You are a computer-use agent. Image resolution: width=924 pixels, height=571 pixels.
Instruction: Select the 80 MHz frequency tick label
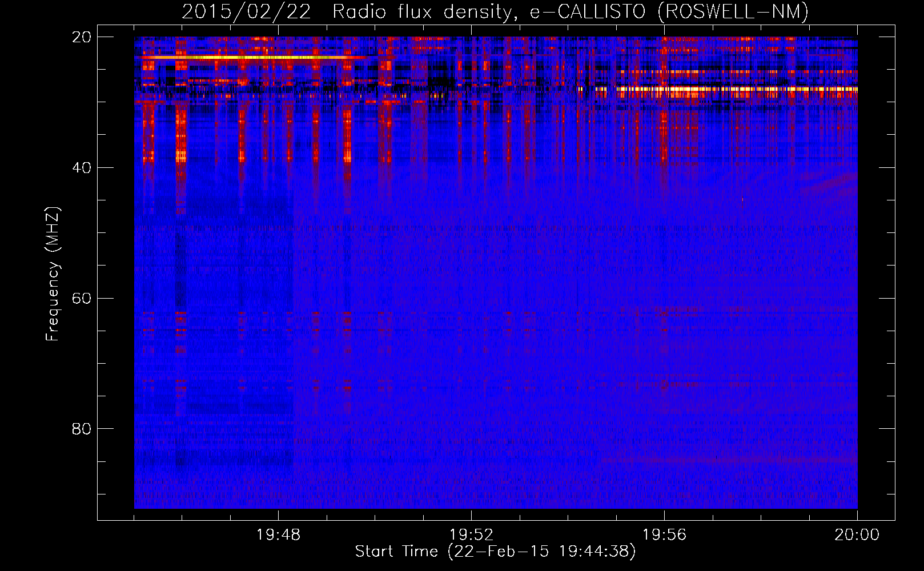(81, 429)
